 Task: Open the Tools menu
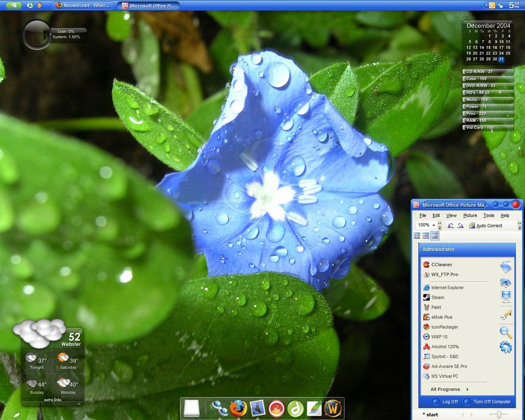pos(488,215)
